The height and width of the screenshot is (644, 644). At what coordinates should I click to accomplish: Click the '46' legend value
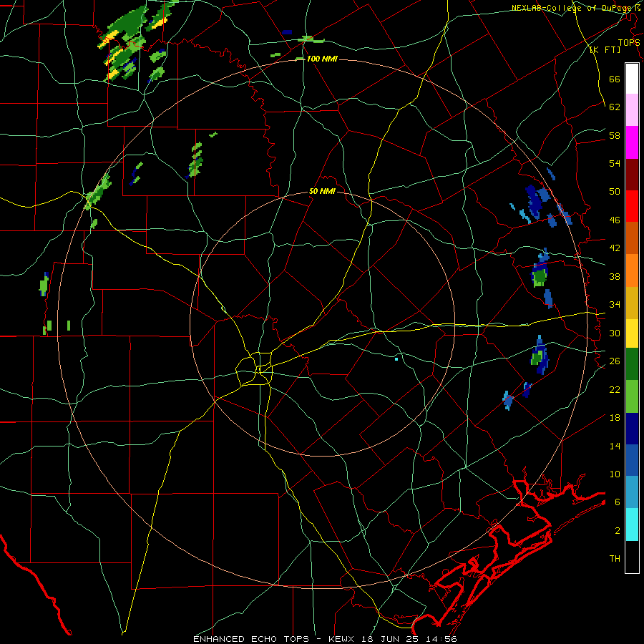615,220
